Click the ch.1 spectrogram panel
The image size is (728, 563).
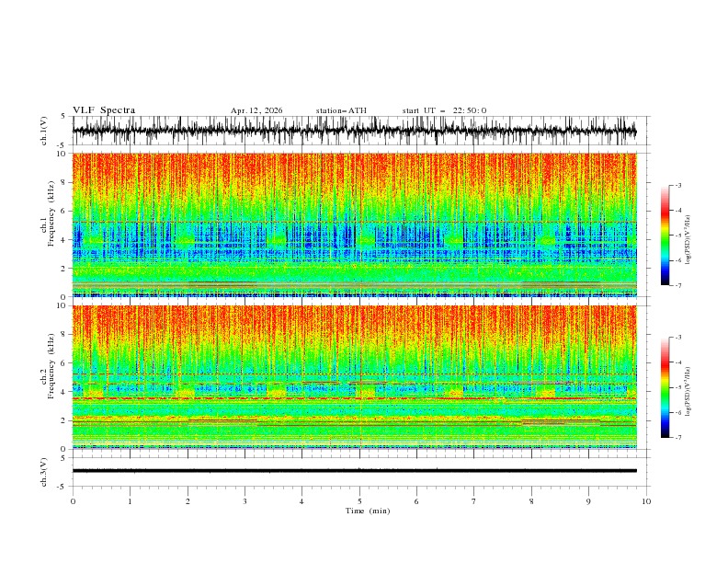click(x=354, y=224)
